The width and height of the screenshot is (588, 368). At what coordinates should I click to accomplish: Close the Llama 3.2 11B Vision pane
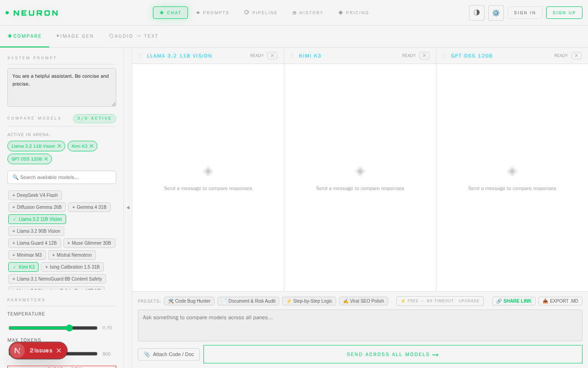click(x=272, y=56)
